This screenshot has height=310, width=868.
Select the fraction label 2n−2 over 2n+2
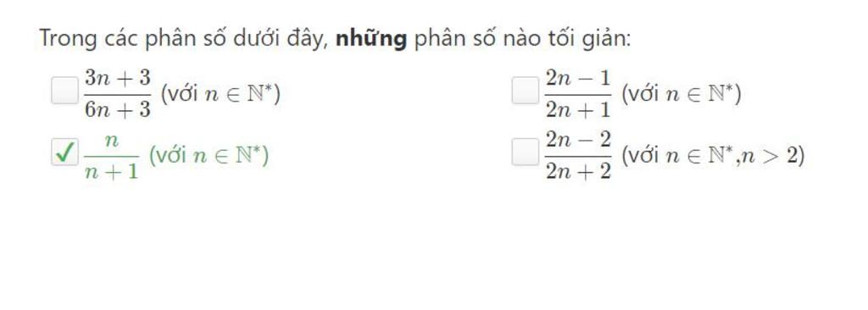tap(578, 156)
